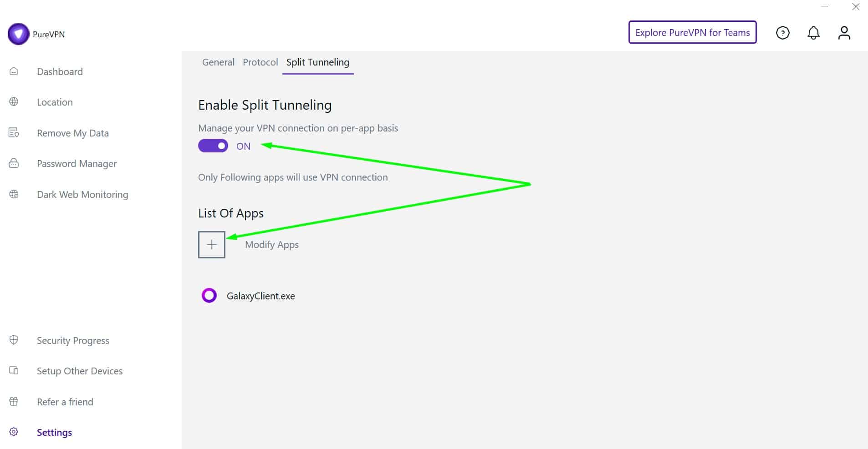Click the GalaxyClient.exe app icon
The height and width of the screenshot is (449, 868).
(209, 296)
